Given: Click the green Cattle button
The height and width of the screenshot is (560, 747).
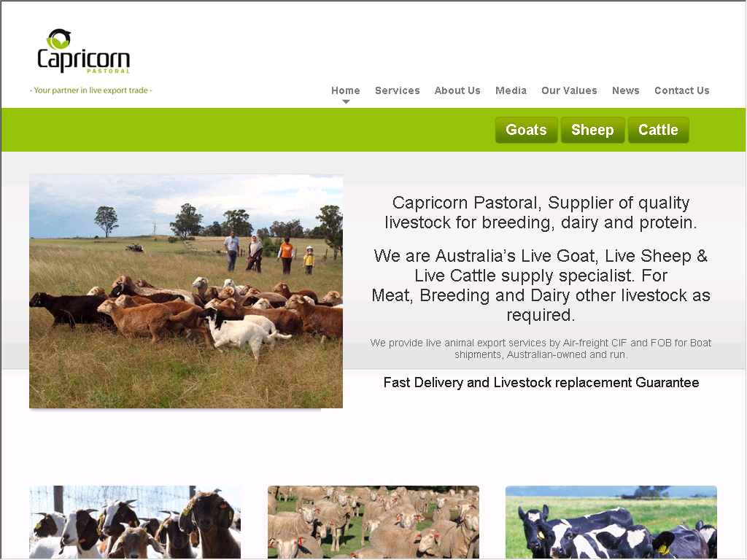Looking at the screenshot, I should [658, 130].
